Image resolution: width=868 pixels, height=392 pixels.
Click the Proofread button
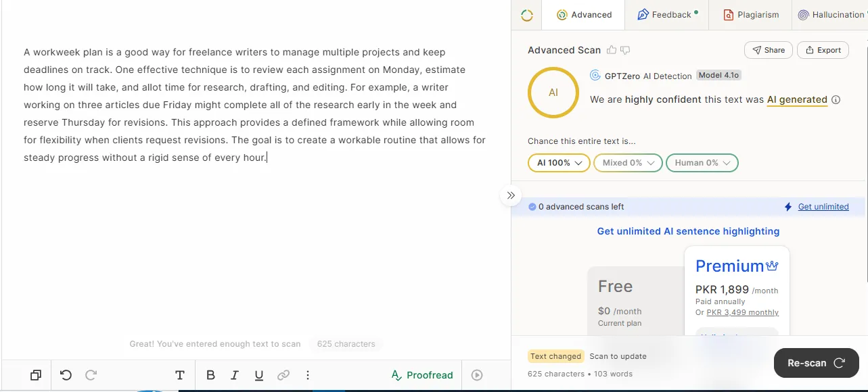tap(422, 375)
